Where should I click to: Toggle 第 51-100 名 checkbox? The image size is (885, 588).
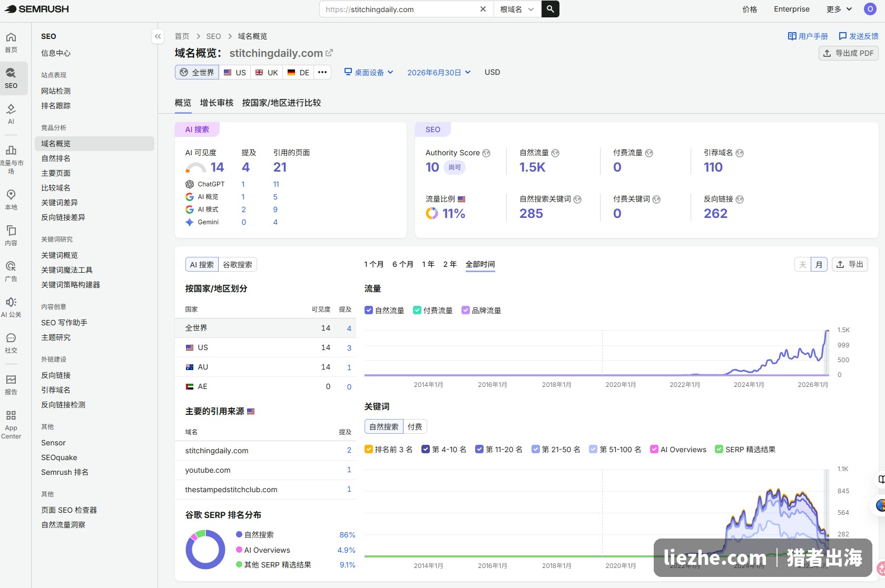(x=593, y=450)
